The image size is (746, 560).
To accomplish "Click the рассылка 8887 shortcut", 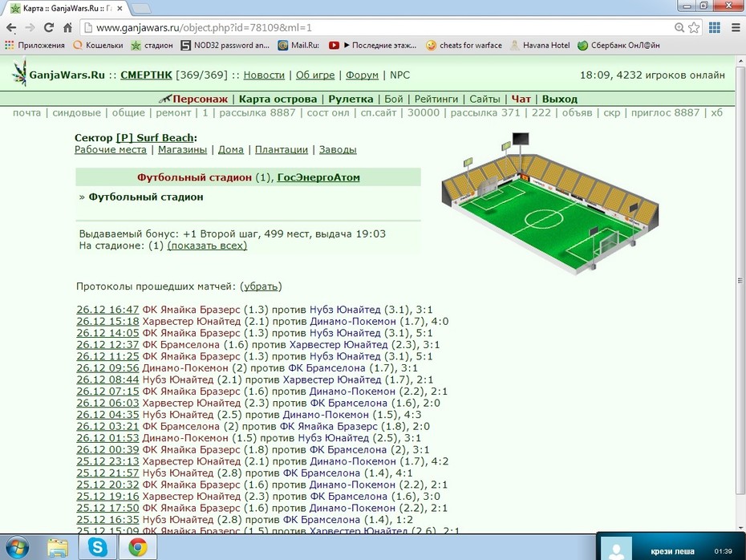I will 257,113.
